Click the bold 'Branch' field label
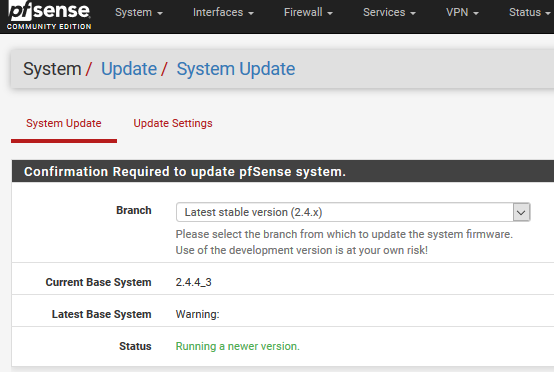This screenshot has width=554, height=372. pyautogui.click(x=134, y=210)
